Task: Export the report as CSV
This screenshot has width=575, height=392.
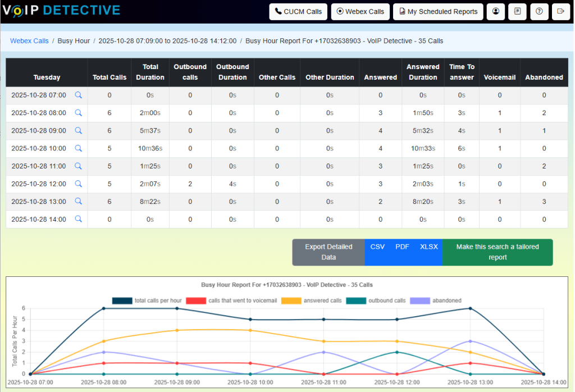Action: [x=377, y=246]
